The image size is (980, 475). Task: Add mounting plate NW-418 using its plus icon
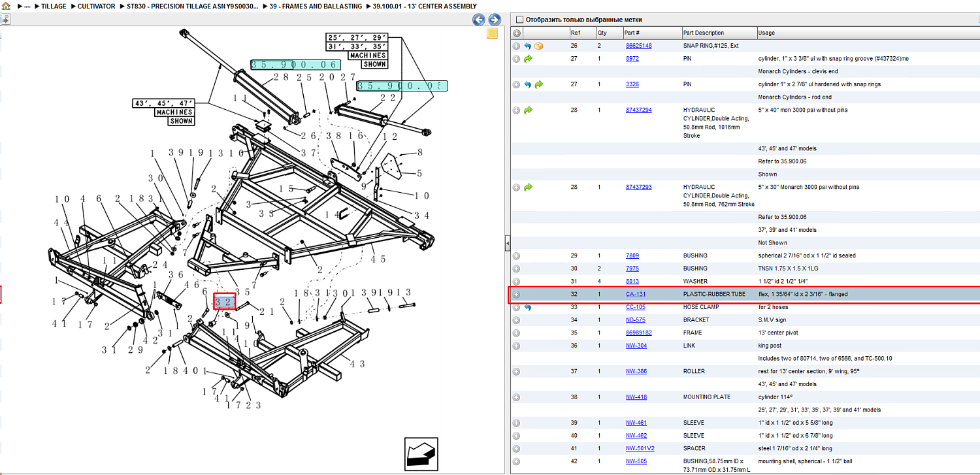click(516, 397)
